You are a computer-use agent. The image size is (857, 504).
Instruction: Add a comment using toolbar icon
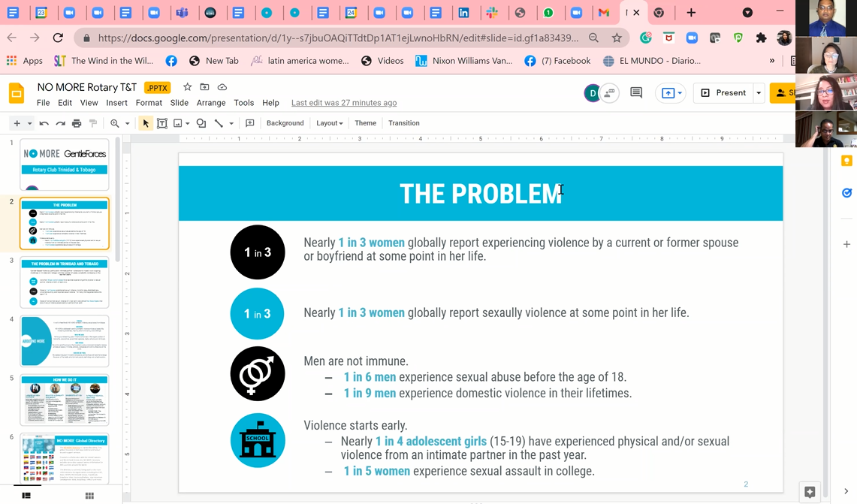pyautogui.click(x=250, y=123)
